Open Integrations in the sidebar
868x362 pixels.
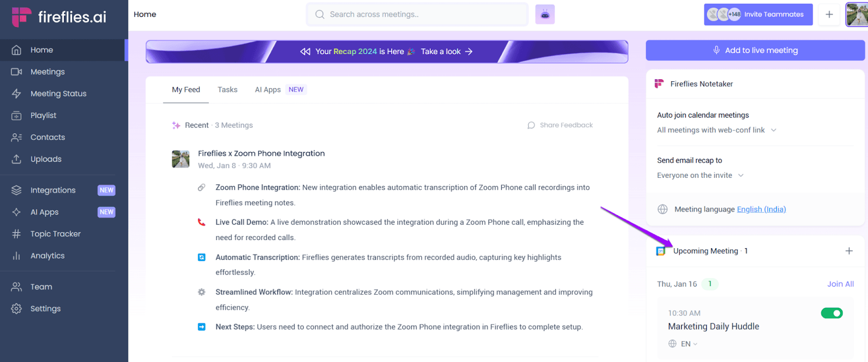click(x=63, y=190)
